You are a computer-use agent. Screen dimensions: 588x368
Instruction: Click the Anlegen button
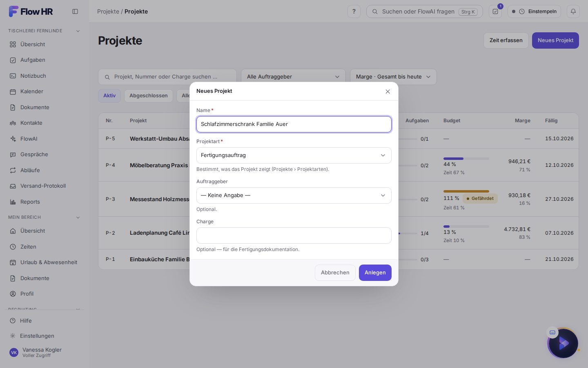375,273
